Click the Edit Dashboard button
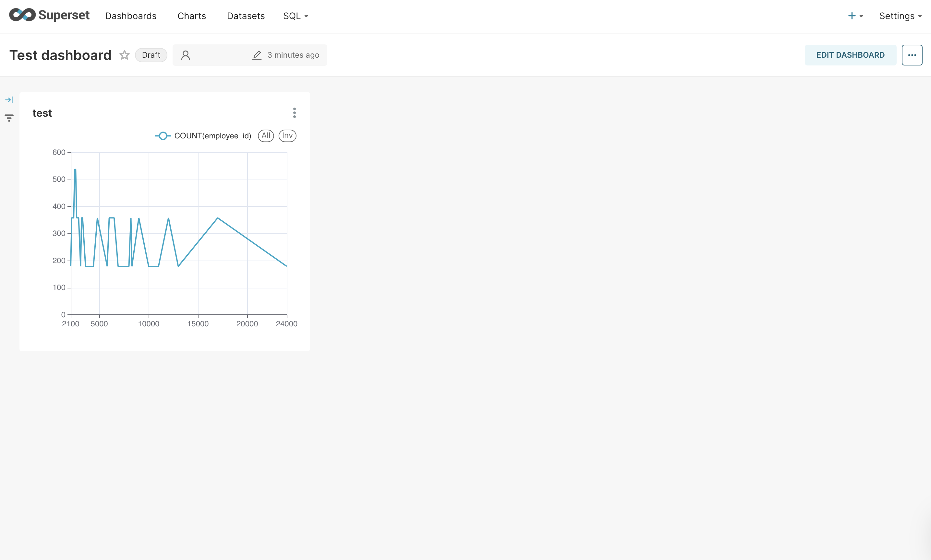Viewport: 931px width, 560px height. click(851, 55)
